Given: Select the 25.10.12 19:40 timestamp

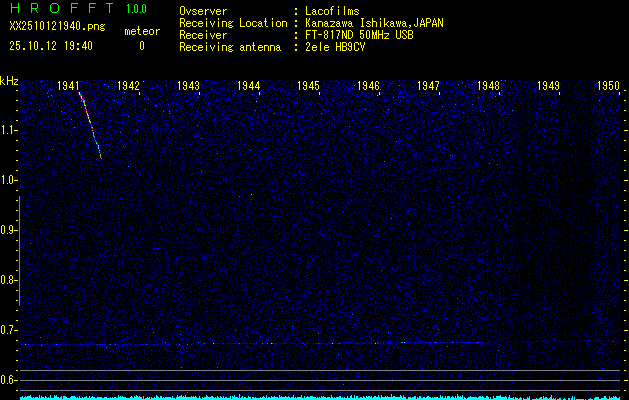Looking at the screenshot, I should tap(50, 46).
